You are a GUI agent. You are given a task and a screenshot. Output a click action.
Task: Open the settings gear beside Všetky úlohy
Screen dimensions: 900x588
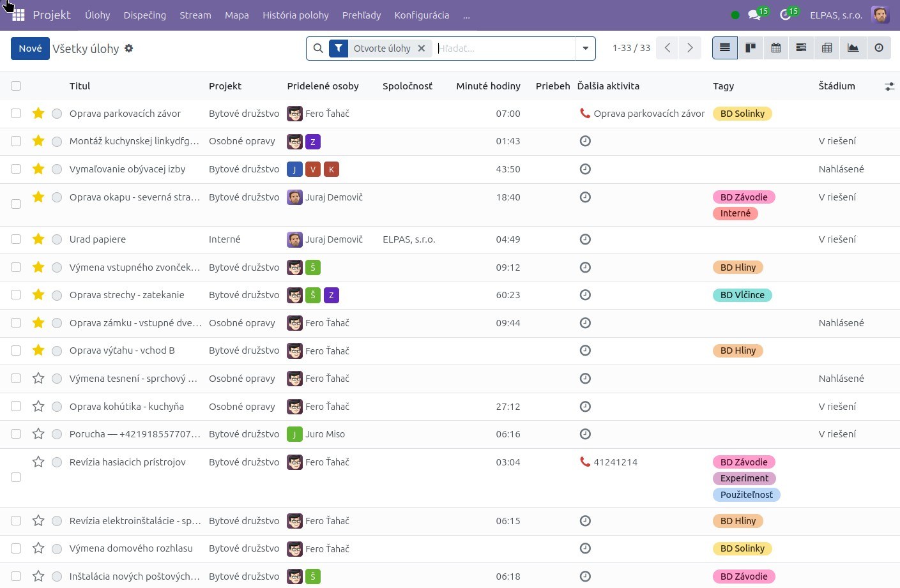point(129,49)
